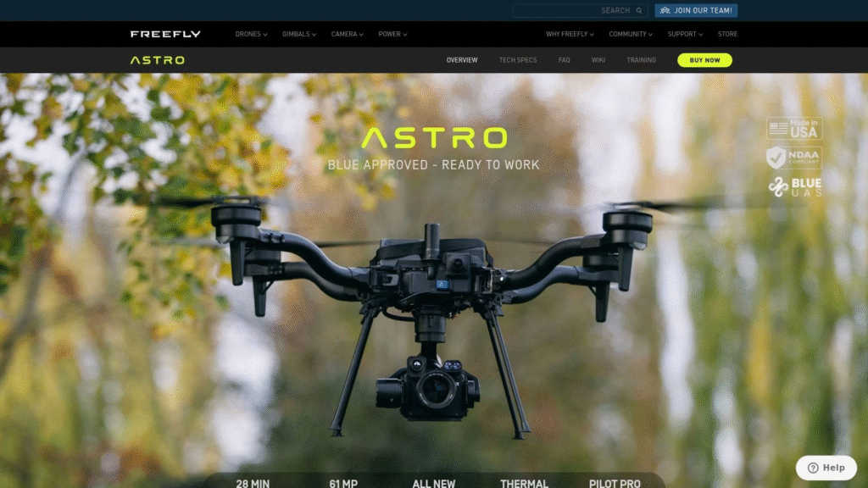Click the large ASTRO hero title

tap(434, 138)
